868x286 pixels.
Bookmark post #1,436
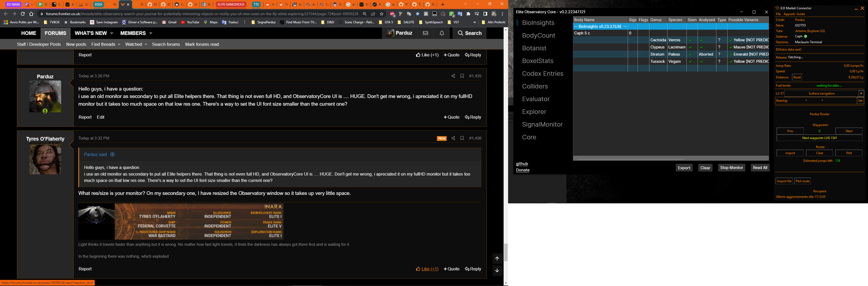pos(462,138)
